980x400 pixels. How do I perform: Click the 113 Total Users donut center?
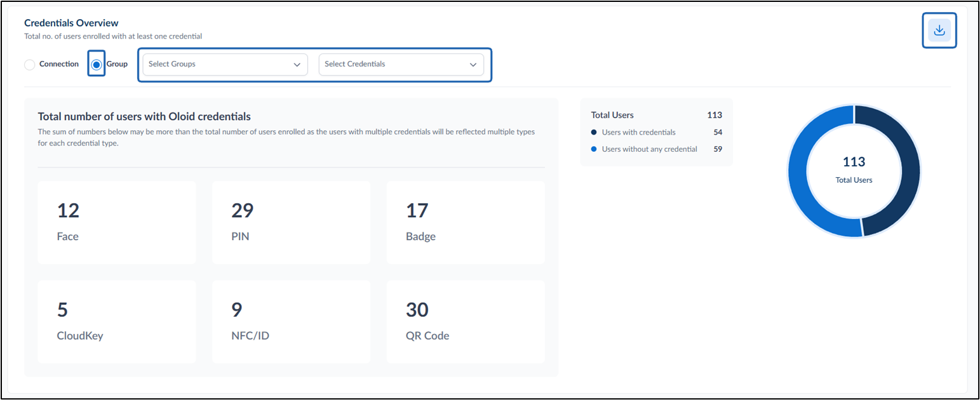854,170
